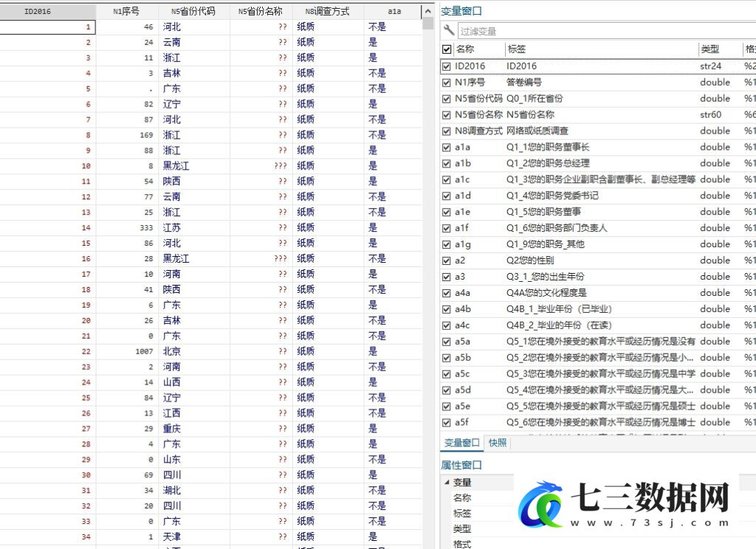
Task: Sort variables by 标签 column header
Action: click(x=601, y=49)
